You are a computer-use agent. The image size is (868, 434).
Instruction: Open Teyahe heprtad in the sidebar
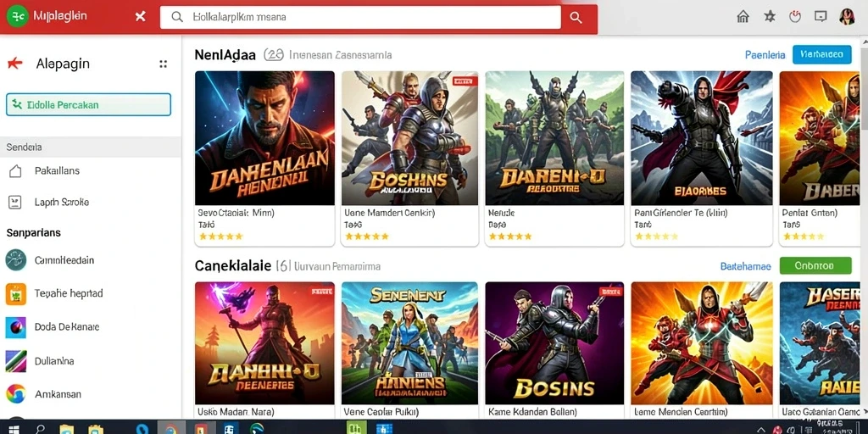point(69,293)
